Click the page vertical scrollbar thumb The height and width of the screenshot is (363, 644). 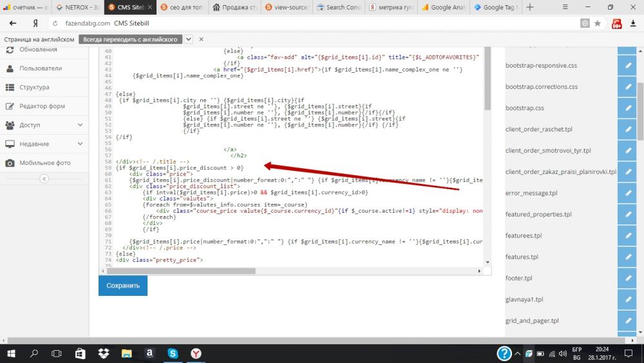pyautogui.click(x=640, y=111)
